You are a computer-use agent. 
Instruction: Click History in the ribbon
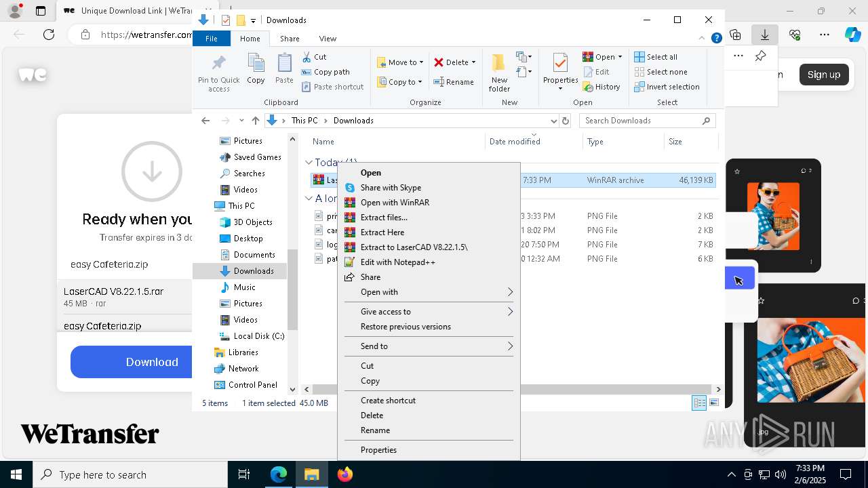[x=601, y=87]
